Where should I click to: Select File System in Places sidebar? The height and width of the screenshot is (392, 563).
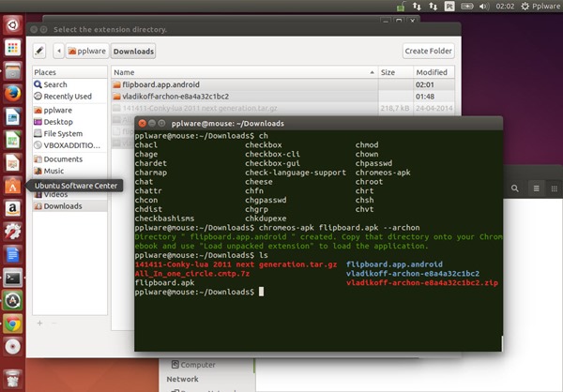point(69,133)
